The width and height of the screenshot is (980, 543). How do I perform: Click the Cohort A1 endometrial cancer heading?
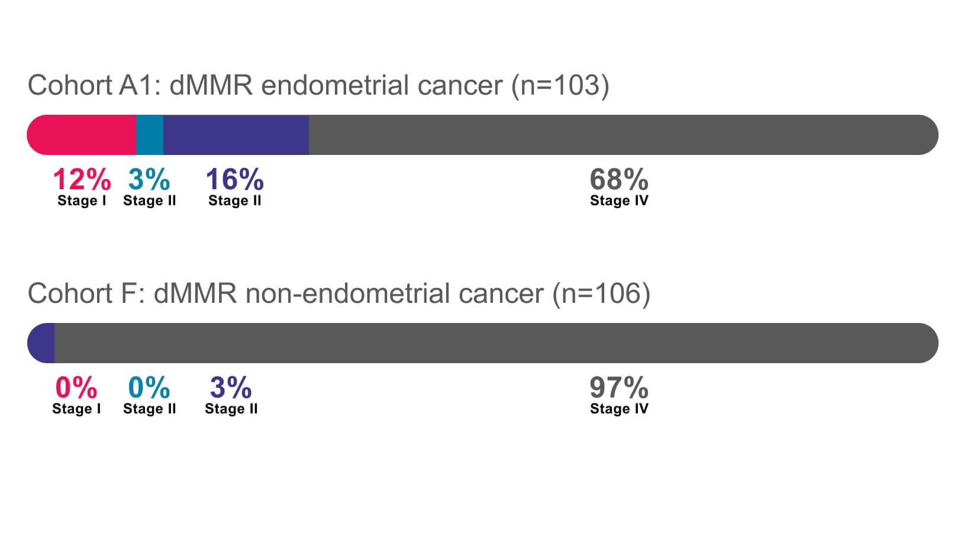318,86
